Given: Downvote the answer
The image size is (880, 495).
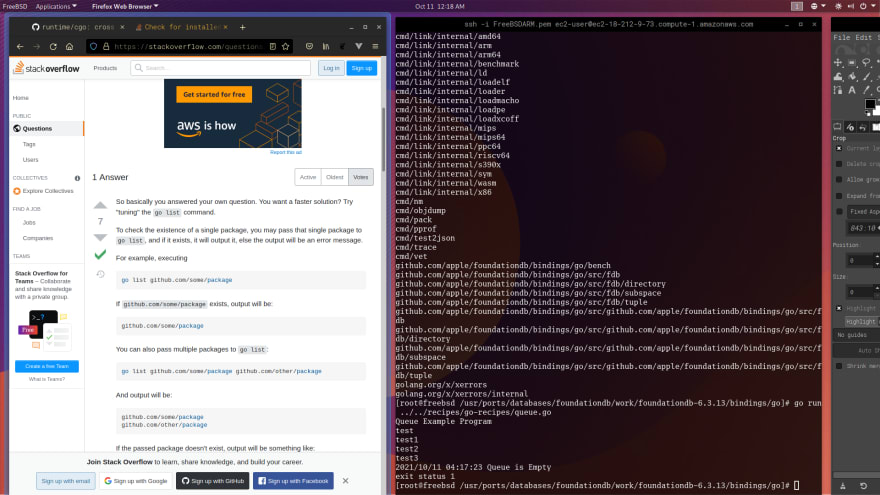Looking at the screenshot, I should [100, 237].
